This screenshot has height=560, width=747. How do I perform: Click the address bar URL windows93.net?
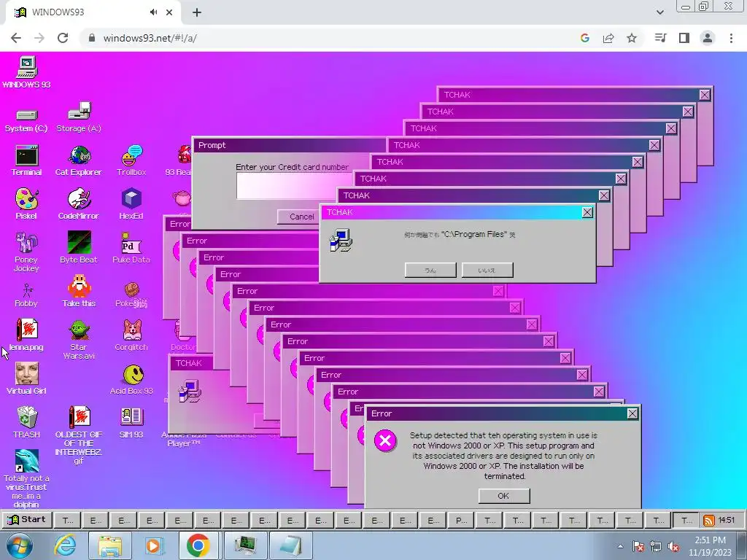150,38
